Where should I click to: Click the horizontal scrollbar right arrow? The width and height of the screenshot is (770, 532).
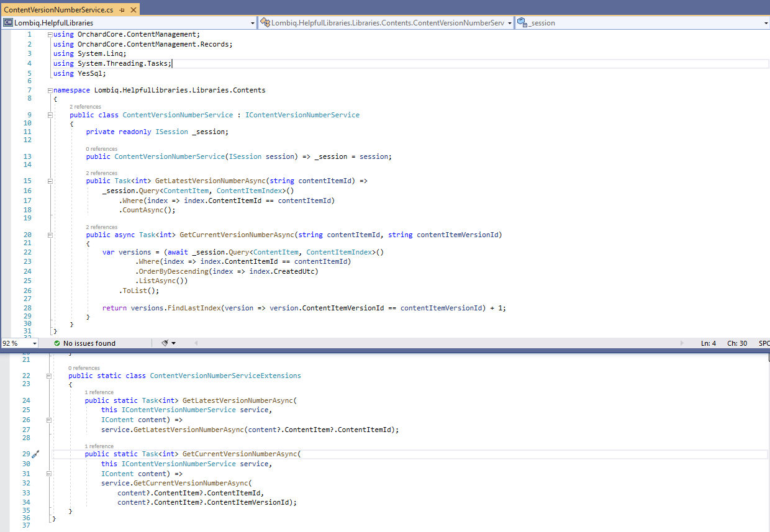click(x=682, y=343)
